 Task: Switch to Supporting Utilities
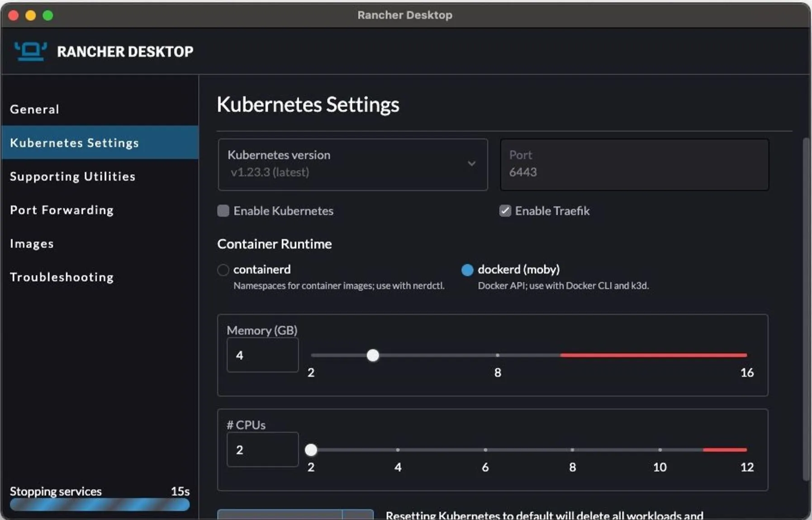[73, 177]
